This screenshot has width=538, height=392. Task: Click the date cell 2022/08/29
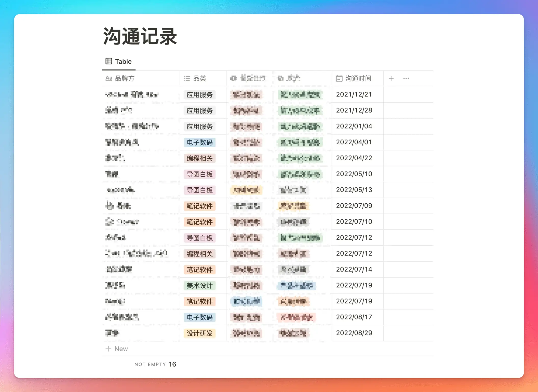tap(358, 333)
